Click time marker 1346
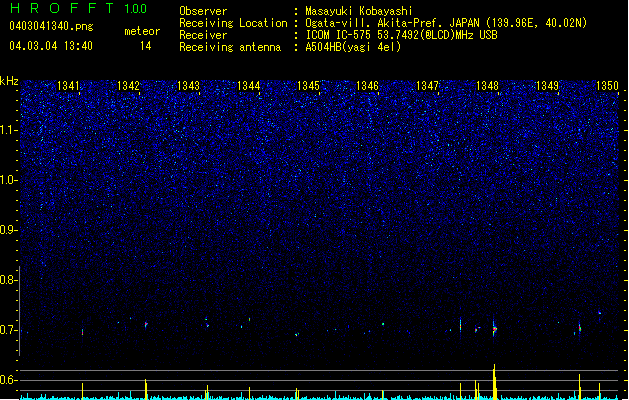Screen dimensions: 629x400 (x=367, y=85)
